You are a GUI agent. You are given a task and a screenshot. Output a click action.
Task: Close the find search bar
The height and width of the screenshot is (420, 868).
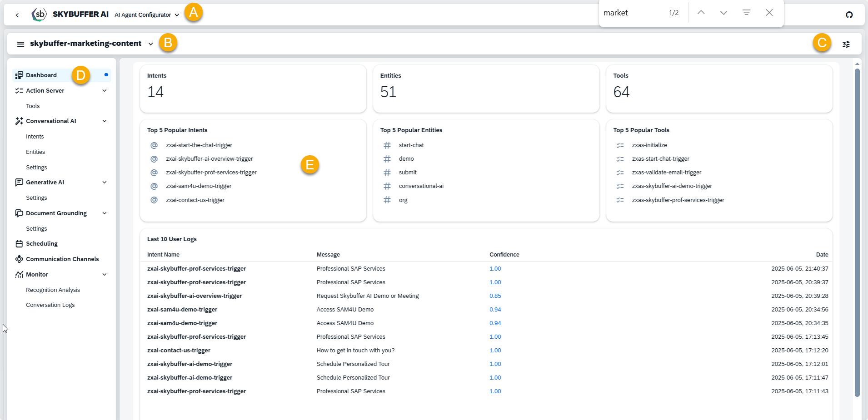(769, 13)
